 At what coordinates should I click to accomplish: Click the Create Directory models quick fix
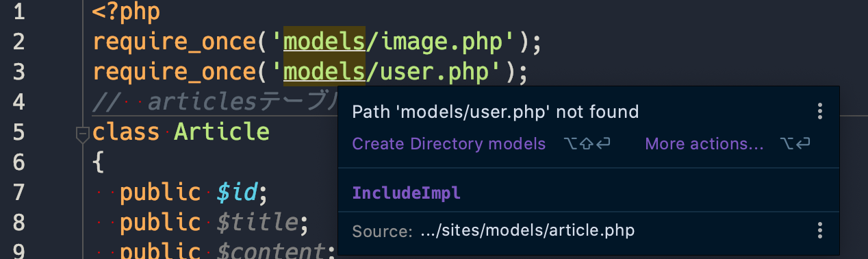point(448,144)
